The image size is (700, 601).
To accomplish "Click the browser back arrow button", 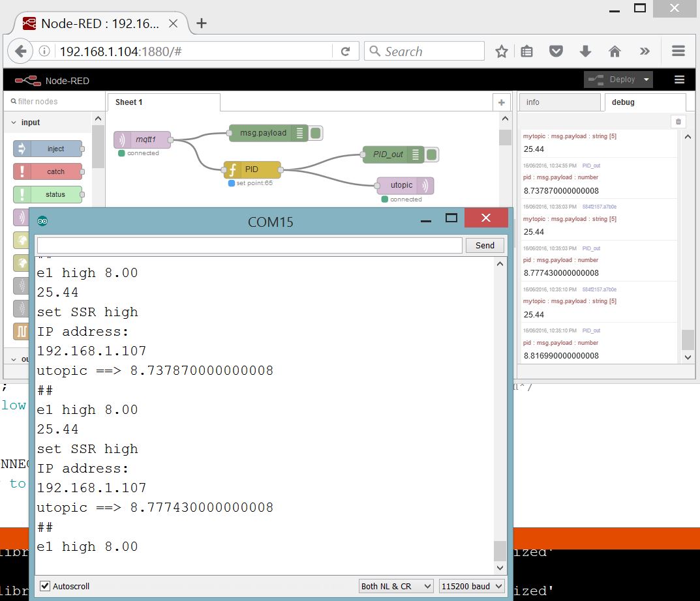I will (x=20, y=51).
